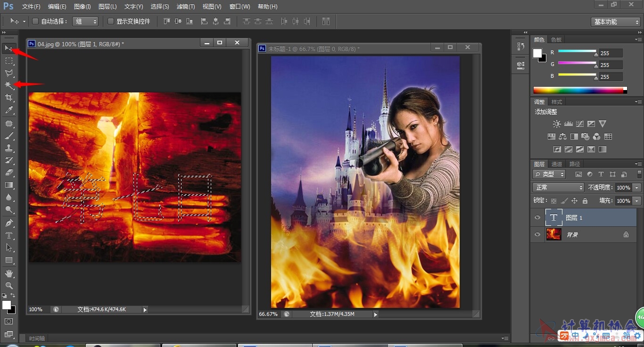Hide layer 图层 1 visibility eye
644x347 pixels.
[x=537, y=218]
